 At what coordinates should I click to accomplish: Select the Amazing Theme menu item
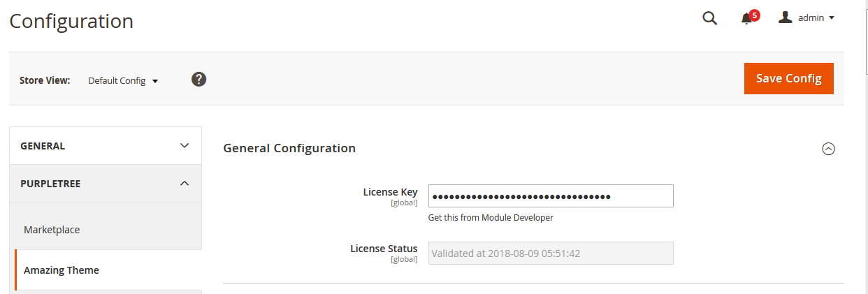click(x=62, y=270)
